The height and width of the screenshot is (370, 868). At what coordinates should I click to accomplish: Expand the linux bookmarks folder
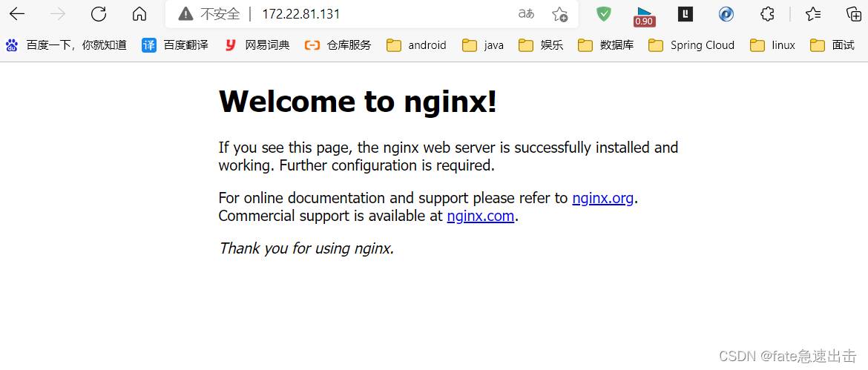click(x=773, y=45)
